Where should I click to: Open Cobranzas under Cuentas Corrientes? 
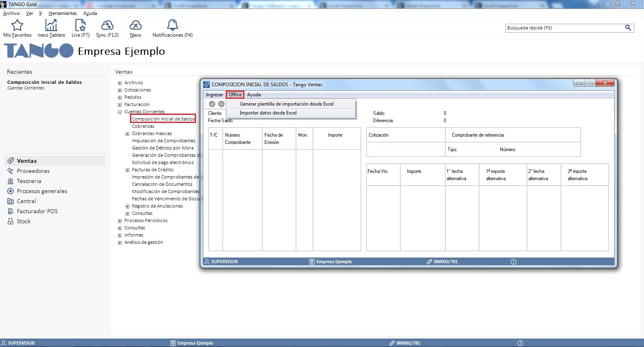(143, 126)
